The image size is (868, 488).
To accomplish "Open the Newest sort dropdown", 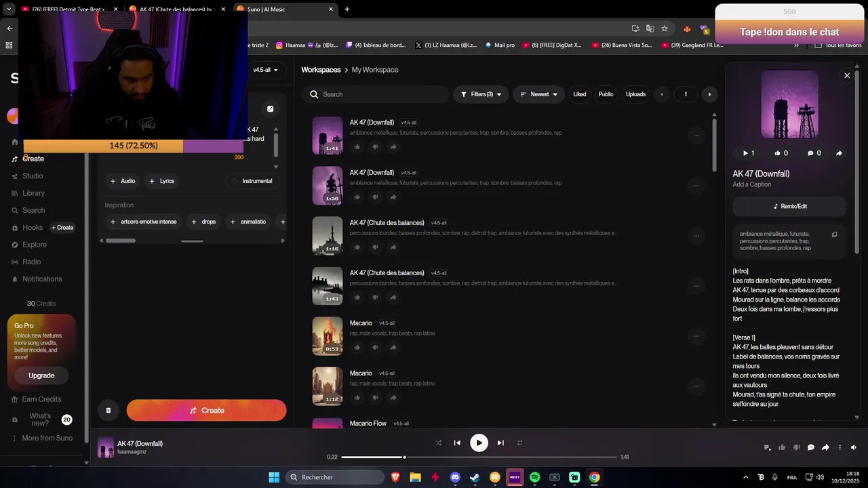I will click(538, 94).
